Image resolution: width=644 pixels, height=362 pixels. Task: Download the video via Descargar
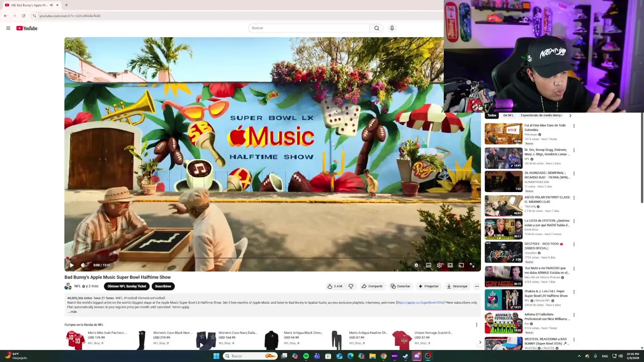(457, 286)
